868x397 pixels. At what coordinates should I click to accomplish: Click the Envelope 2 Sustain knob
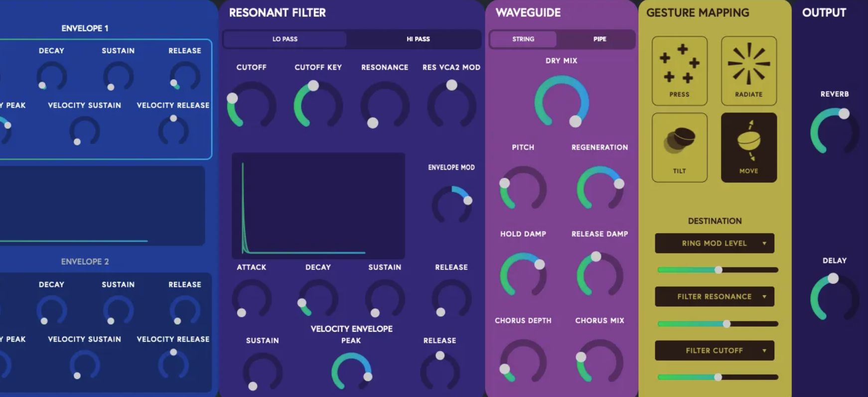[x=118, y=310]
